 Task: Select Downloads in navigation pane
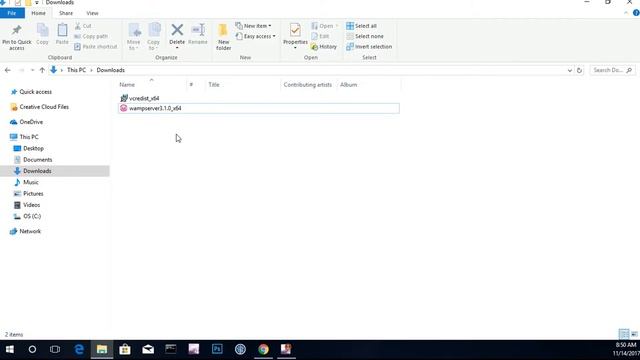(55, 171)
